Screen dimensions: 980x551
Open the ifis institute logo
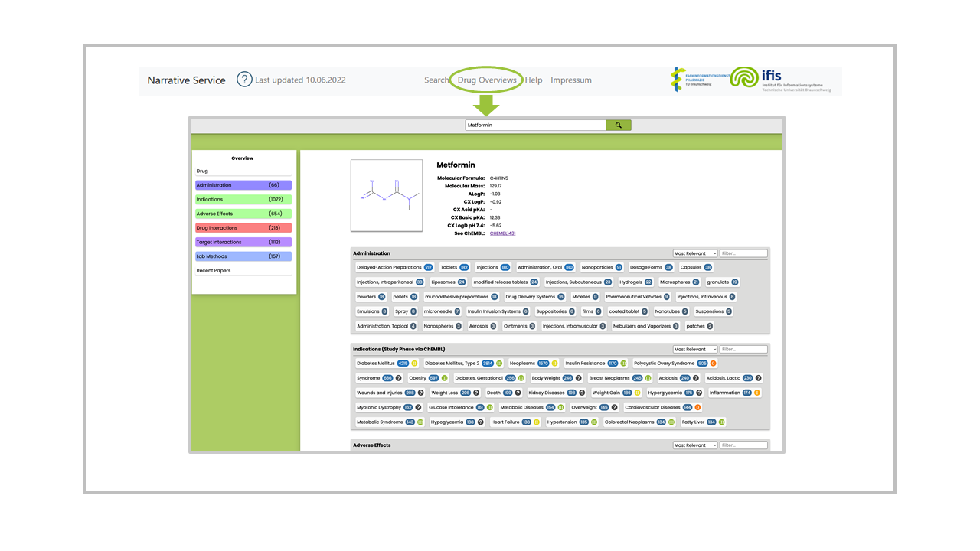[782, 80]
